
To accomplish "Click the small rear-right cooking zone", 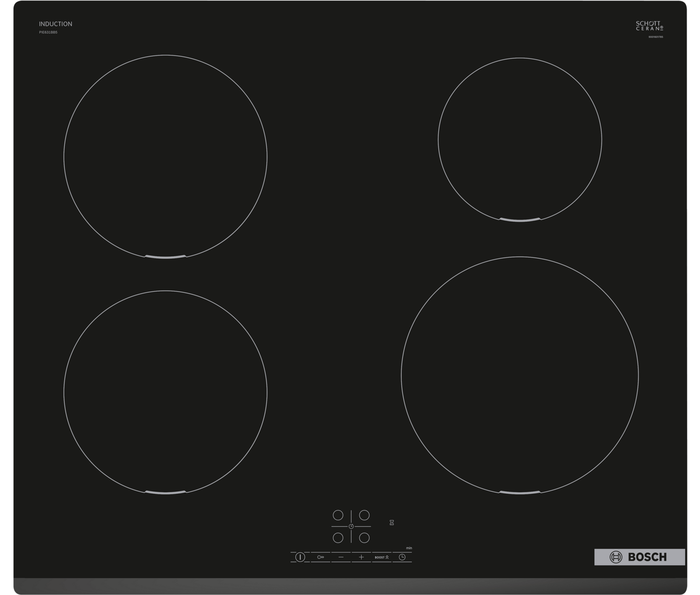I will 520,139.
